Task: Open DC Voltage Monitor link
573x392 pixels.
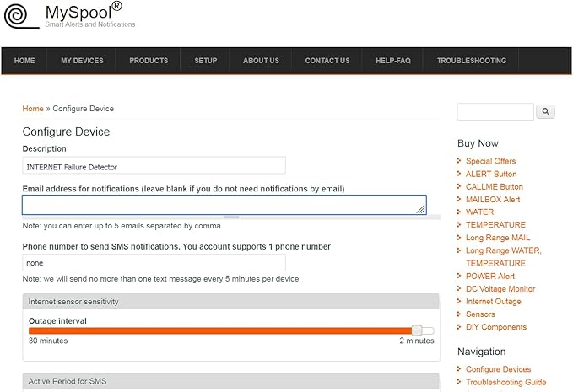Action: coord(500,288)
